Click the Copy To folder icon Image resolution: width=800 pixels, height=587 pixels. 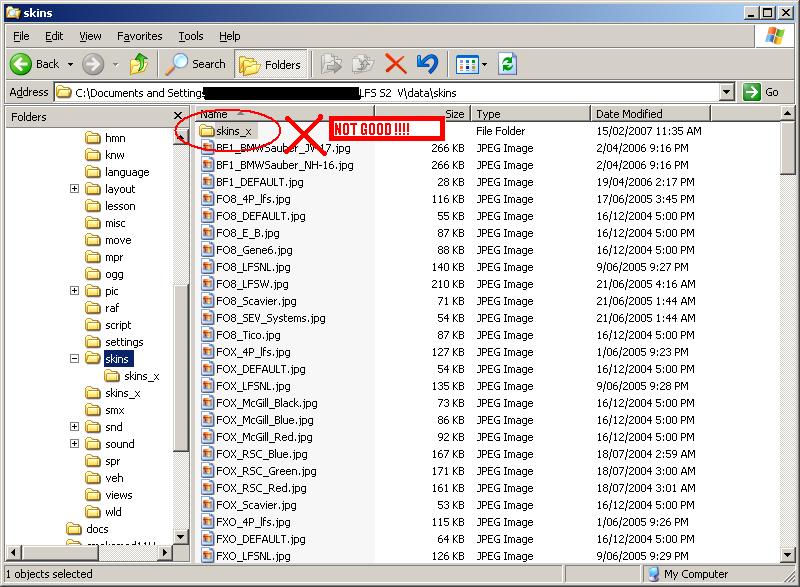363,64
